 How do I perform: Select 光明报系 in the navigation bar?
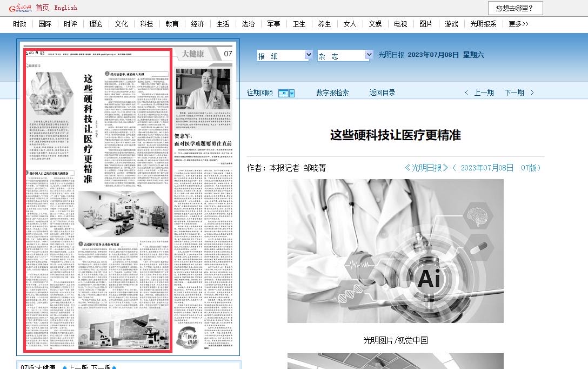pyautogui.click(x=483, y=24)
